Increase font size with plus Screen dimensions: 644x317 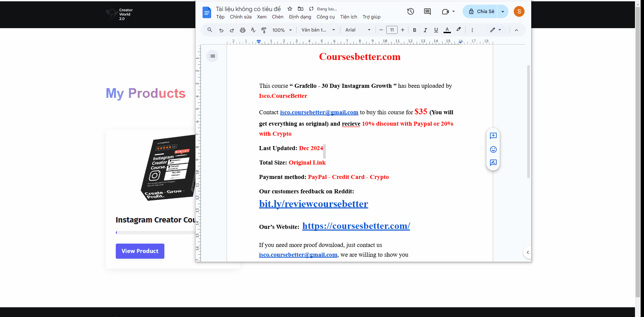tap(403, 30)
